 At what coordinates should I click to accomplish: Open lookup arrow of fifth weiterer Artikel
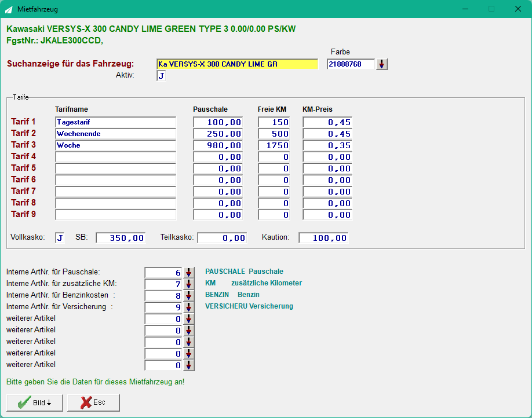point(189,365)
